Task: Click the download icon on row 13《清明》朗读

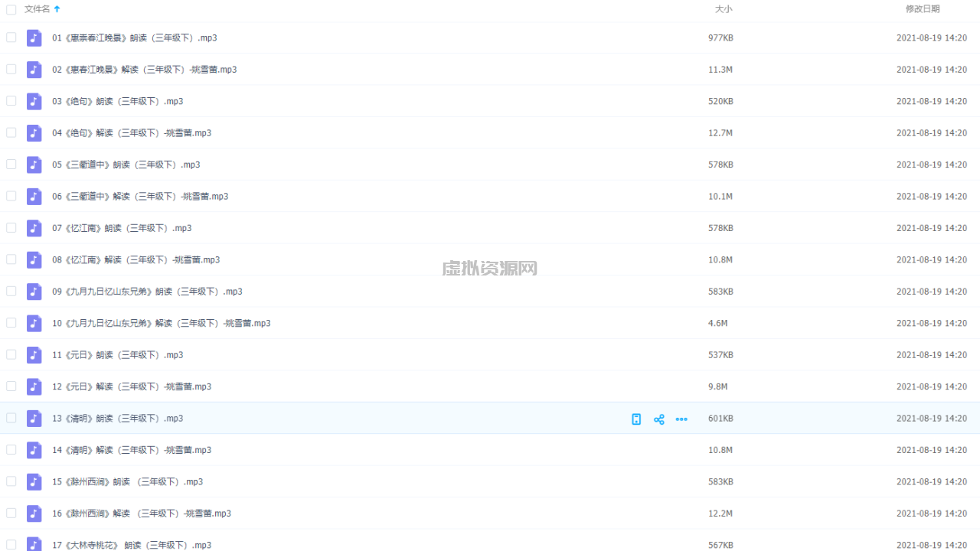Action: click(x=636, y=419)
